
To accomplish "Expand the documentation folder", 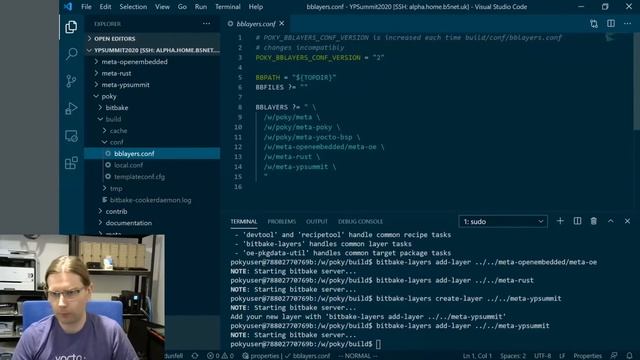I will (153, 223).
